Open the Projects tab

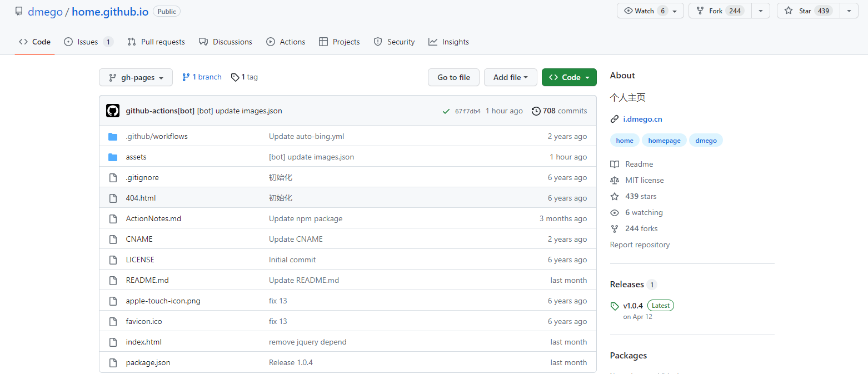(x=340, y=42)
